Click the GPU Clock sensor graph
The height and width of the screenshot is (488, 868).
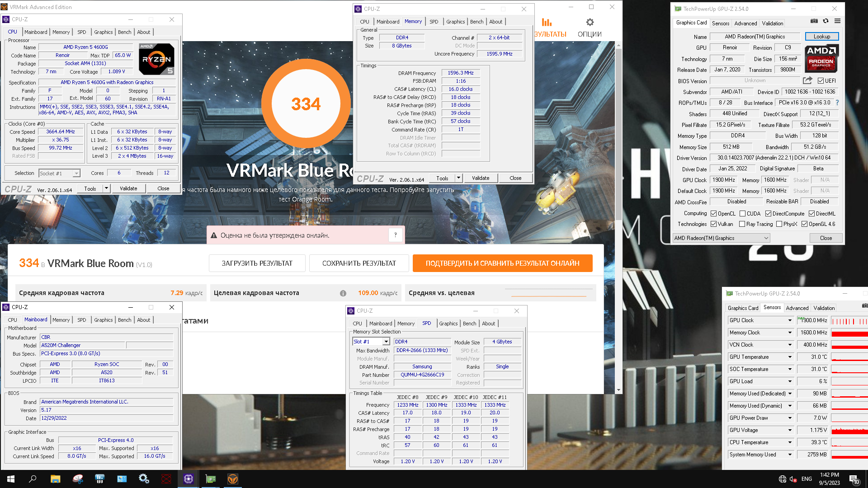(849, 320)
